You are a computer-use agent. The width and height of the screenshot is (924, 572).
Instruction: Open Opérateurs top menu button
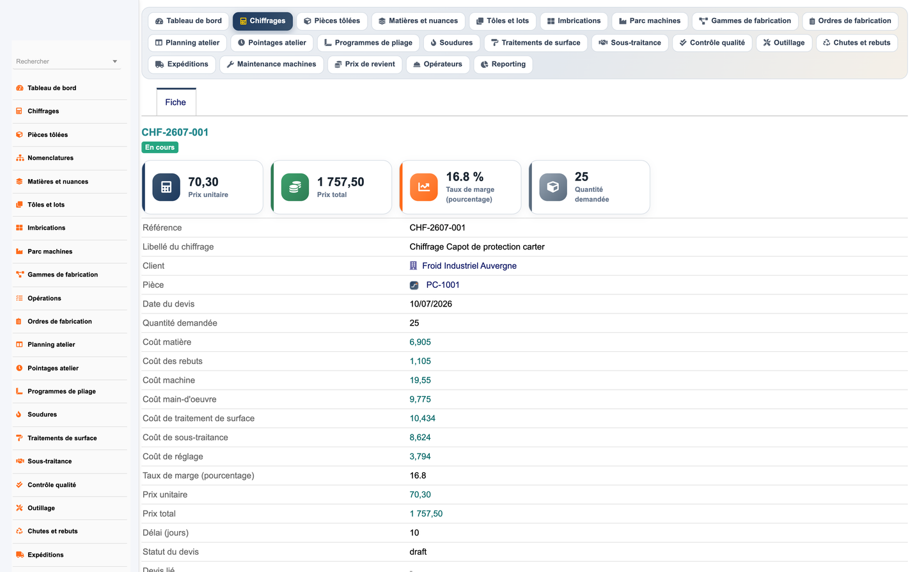click(x=438, y=65)
